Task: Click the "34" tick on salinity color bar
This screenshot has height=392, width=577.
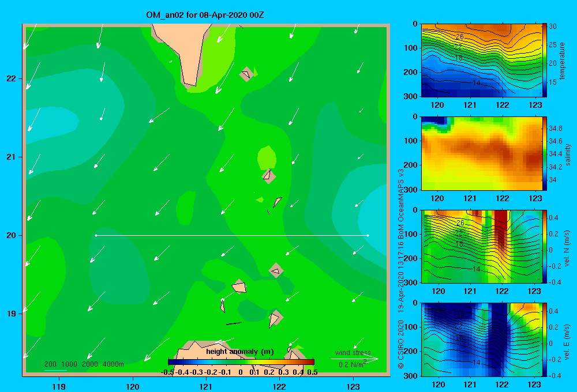Action: point(552,180)
